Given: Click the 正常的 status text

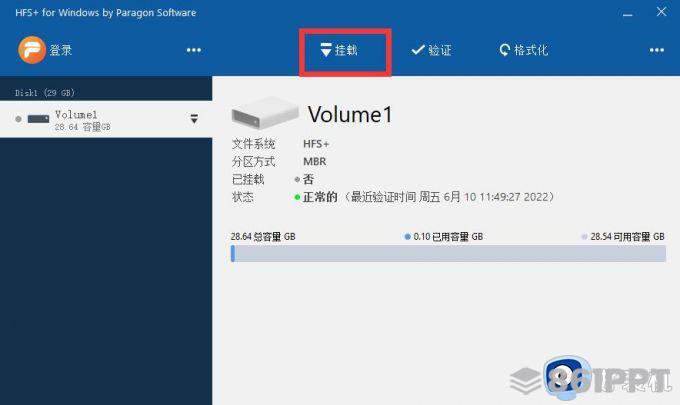Looking at the screenshot, I should pos(320,197).
